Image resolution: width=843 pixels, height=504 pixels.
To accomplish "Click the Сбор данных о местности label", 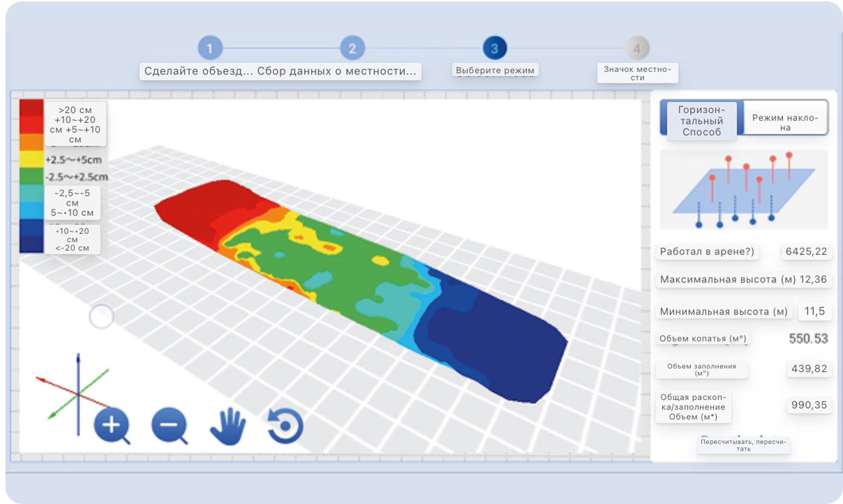I will click(x=337, y=71).
